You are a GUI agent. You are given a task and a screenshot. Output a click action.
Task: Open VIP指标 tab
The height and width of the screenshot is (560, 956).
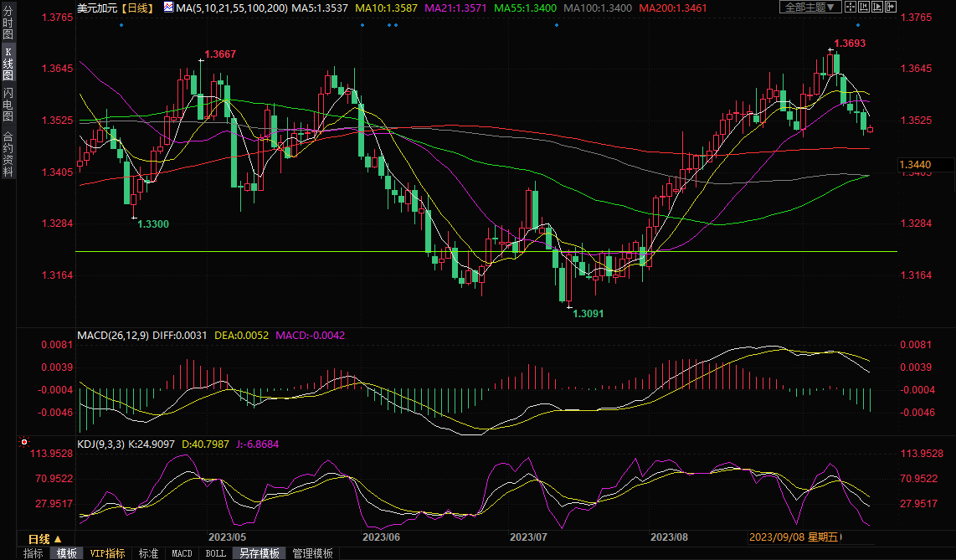[107, 553]
